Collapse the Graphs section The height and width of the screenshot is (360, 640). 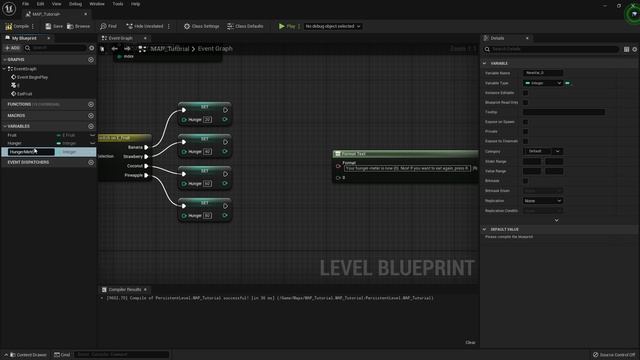pos(5,60)
